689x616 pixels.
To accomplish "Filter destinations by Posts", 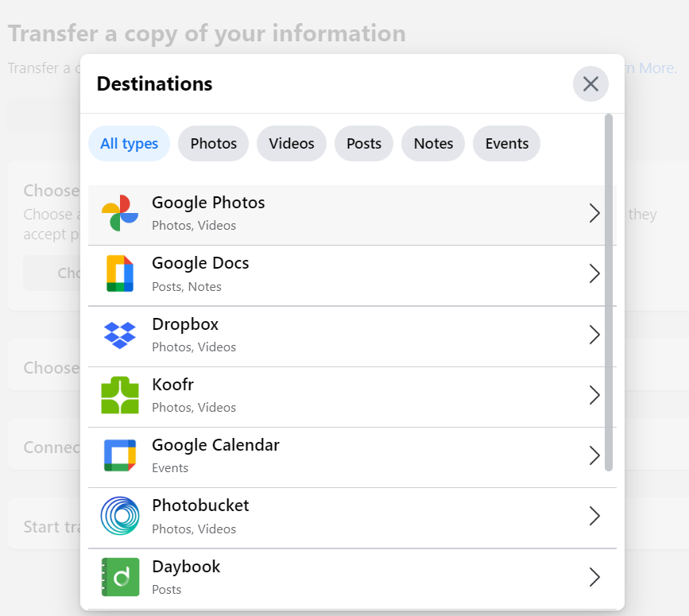I will point(364,144).
